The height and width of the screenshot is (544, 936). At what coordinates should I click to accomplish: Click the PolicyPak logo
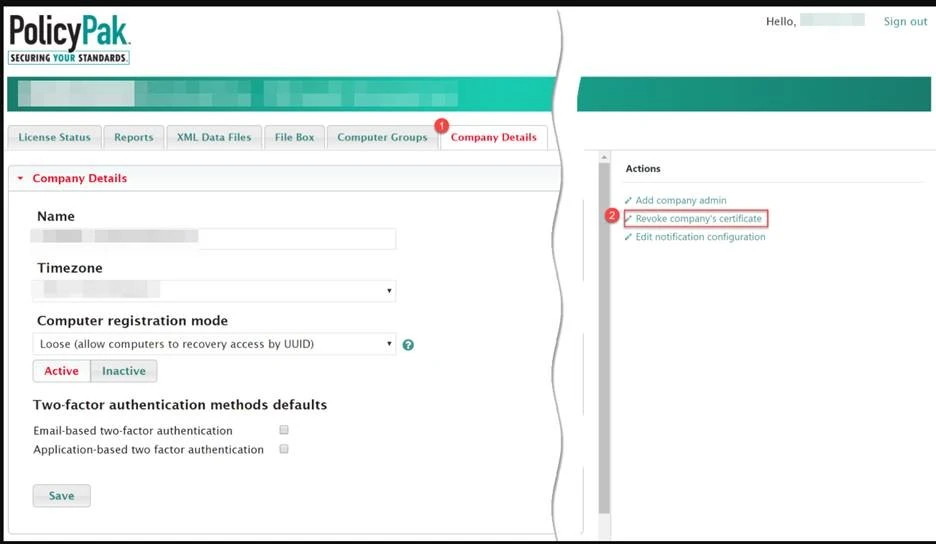pos(70,38)
